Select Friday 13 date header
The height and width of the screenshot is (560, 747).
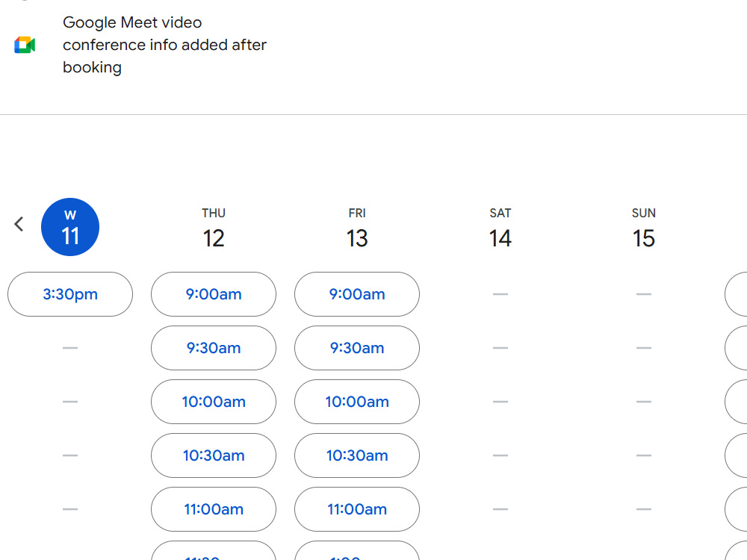357,228
